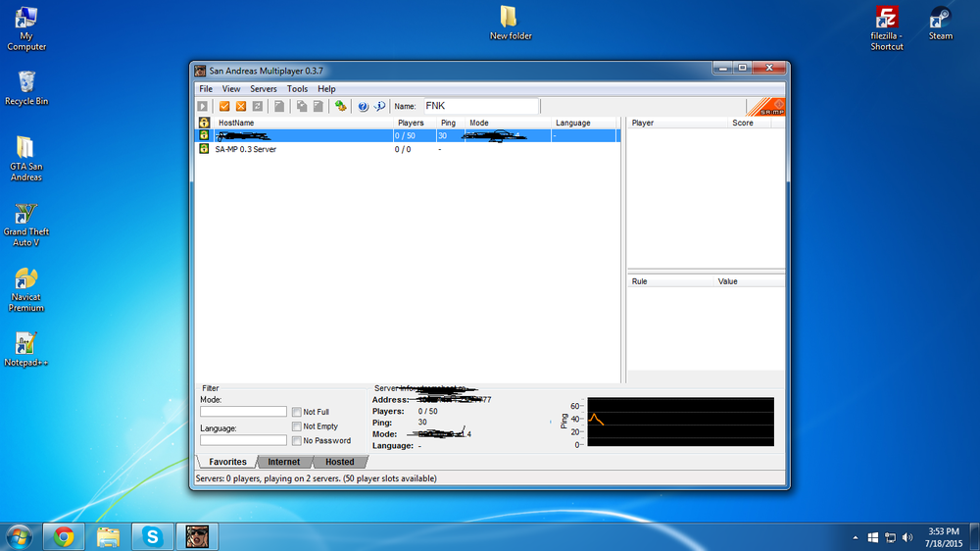The height and width of the screenshot is (551, 980).
Task: Show hidden tray icons arrow
Action: click(855, 537)
